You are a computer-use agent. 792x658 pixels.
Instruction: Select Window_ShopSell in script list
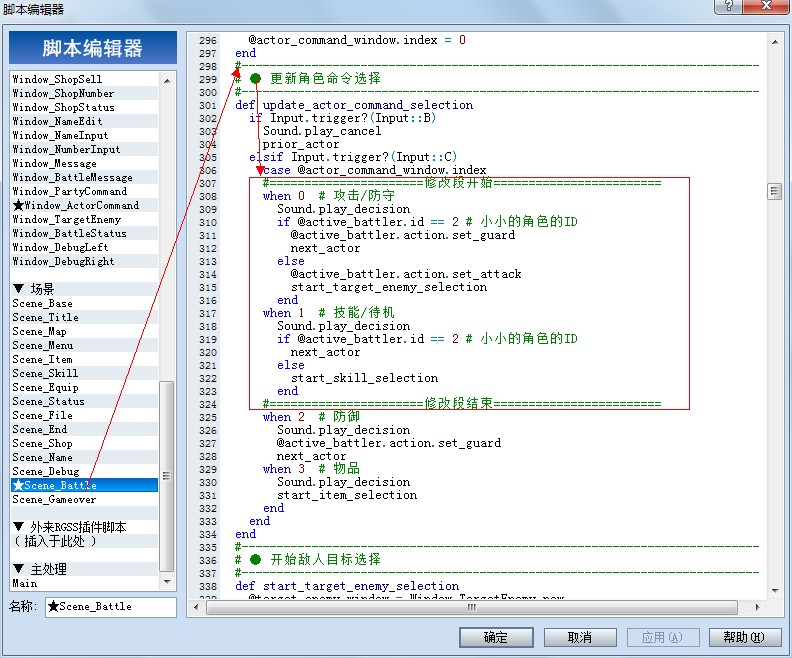coord(84,79)
